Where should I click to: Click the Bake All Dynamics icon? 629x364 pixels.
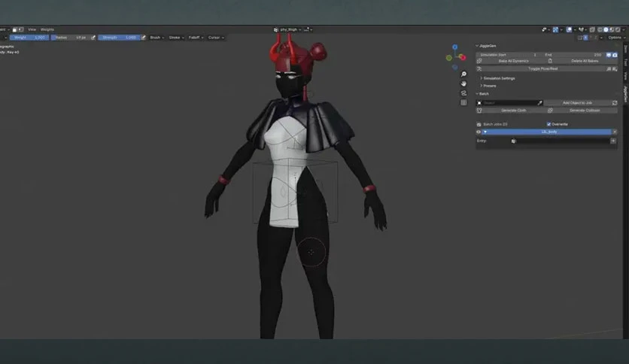[x=479, y=61]
